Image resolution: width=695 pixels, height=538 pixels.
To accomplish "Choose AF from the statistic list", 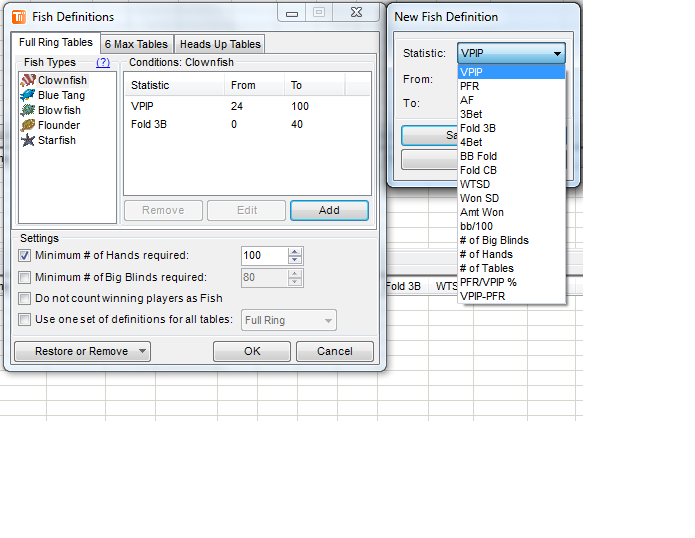I will click(x=511, y=100).
